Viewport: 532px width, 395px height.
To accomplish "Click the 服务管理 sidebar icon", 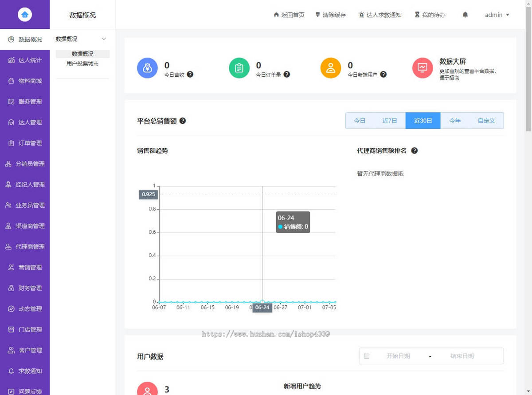I will (x=11, y=102).
